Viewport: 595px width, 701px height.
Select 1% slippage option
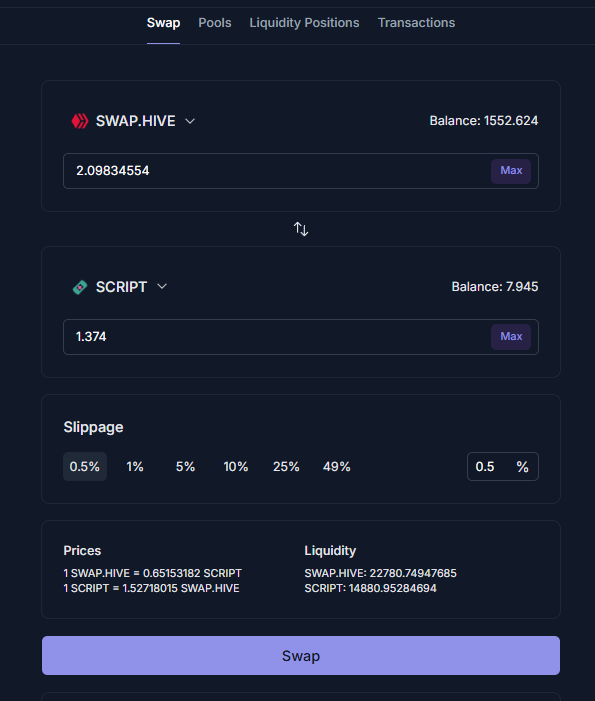(135, 467)
